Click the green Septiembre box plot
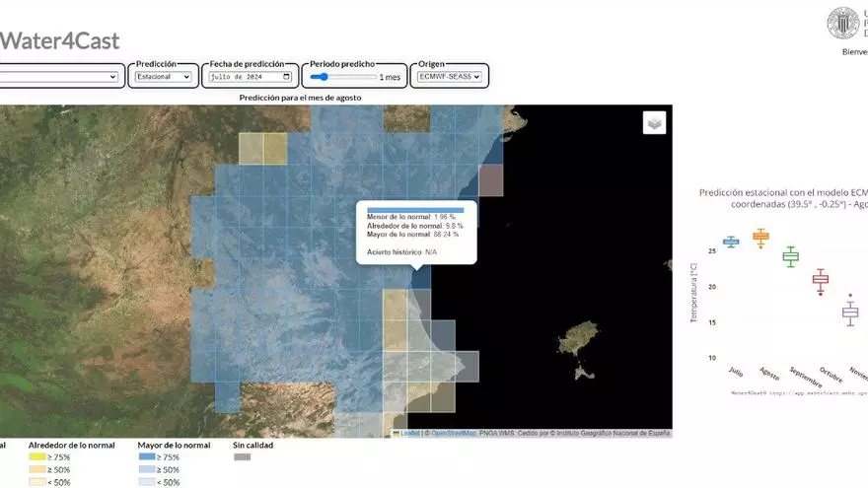This screenshot has height=488, width=868. point(790,256)
